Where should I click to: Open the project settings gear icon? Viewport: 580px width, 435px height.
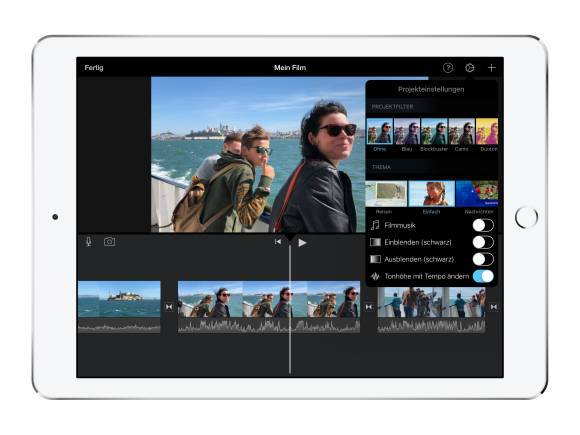469,68
